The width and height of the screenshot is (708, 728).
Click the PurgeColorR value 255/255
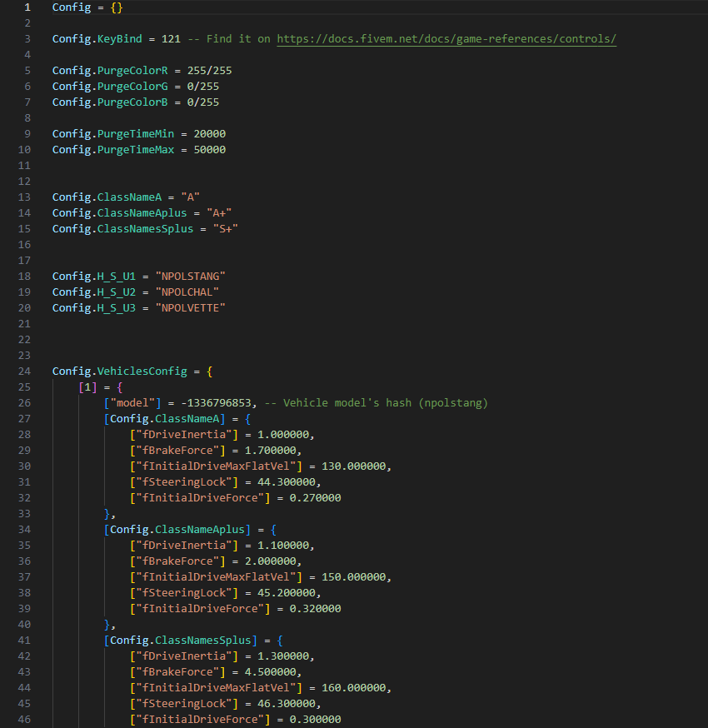(209, 71)
